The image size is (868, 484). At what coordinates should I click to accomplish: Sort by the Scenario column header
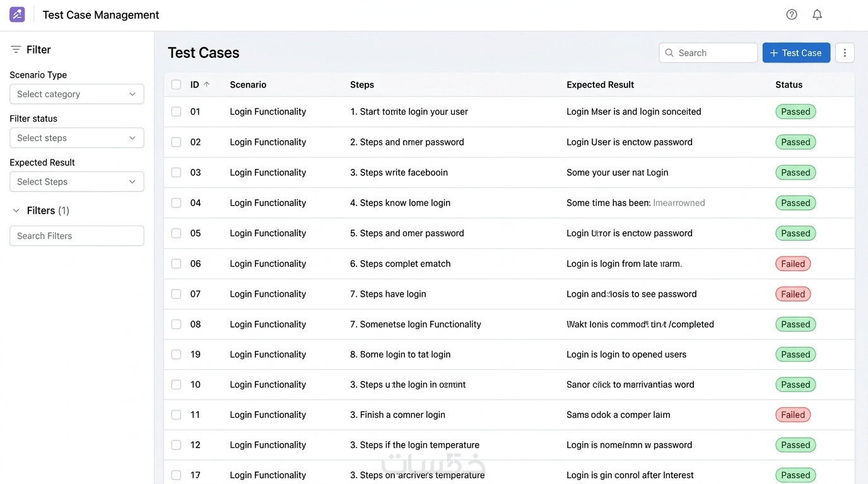(248, 84)
